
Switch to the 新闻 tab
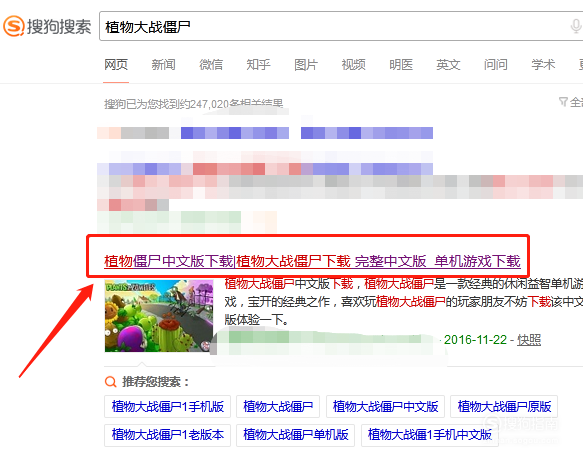163,65
